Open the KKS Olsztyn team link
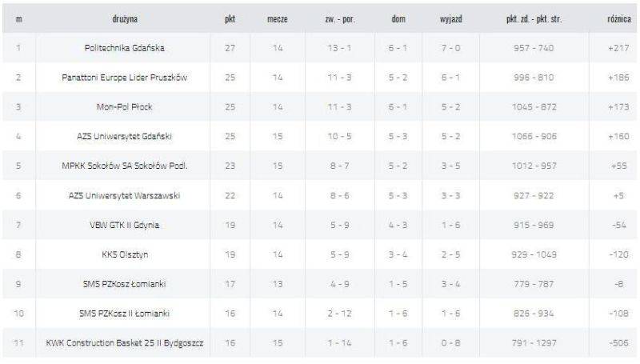640x364 pixels. point(125,254)
